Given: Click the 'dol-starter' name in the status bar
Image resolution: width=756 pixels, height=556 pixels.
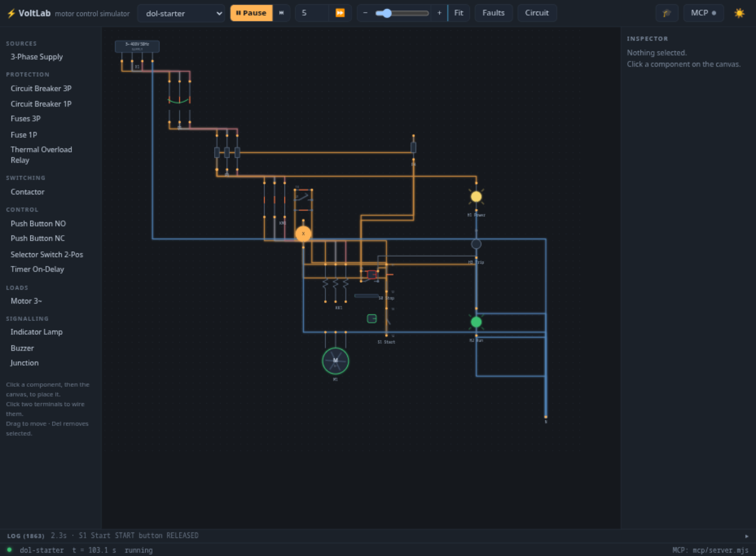Looking at the screenshot, I should tap(42, 550).
